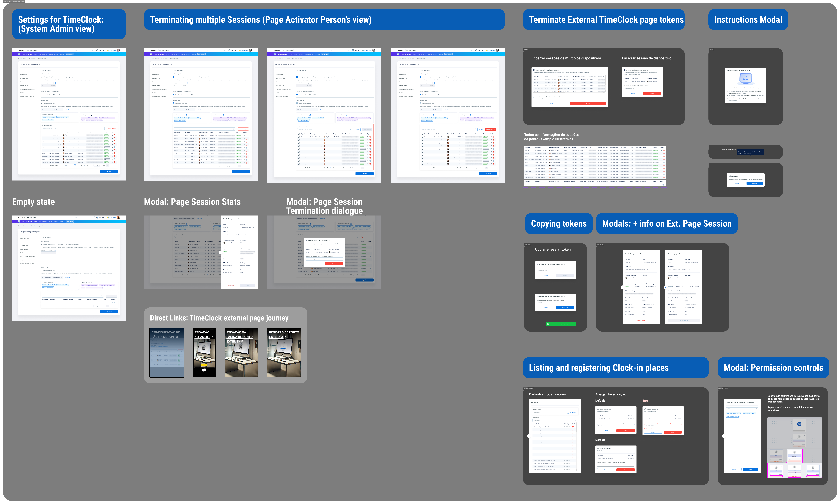Click search icon in Adicionar permissões field

pos(756,409)
